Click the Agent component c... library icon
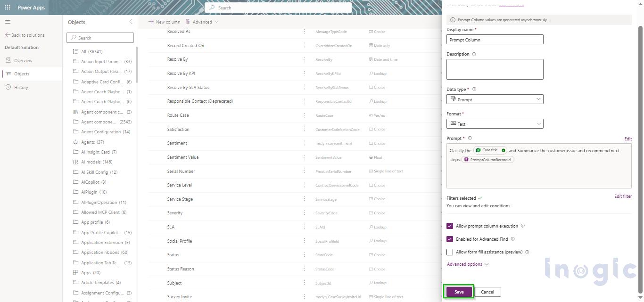This screenshot has height=302, width=644. [x=75, y=112]
